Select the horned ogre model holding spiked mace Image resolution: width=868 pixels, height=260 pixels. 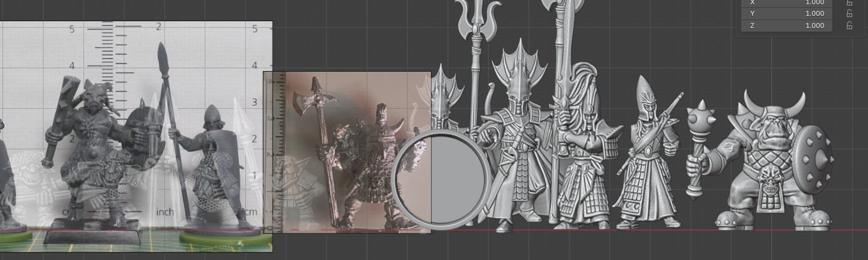(761, 160)
